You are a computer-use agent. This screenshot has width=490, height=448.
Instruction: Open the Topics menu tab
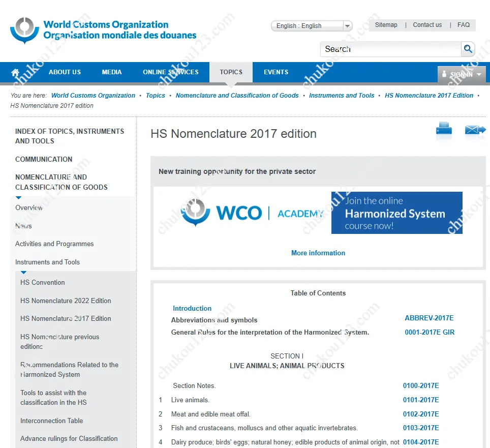(231, 72)
